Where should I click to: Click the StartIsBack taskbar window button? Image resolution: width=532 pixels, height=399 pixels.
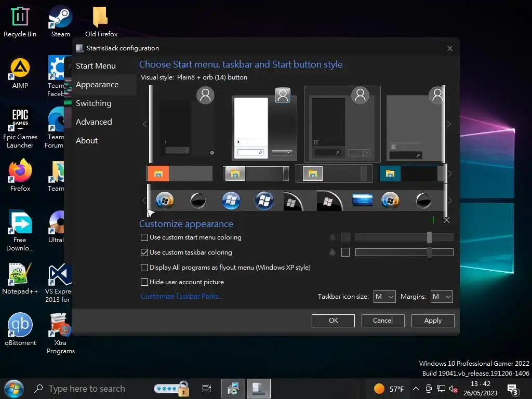pos(259,389)
